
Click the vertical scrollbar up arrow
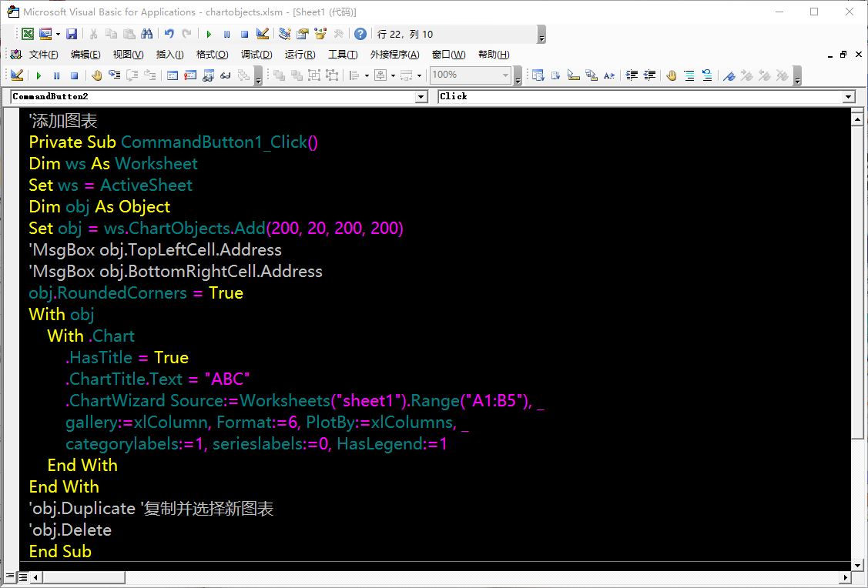(x=857, y=119)
